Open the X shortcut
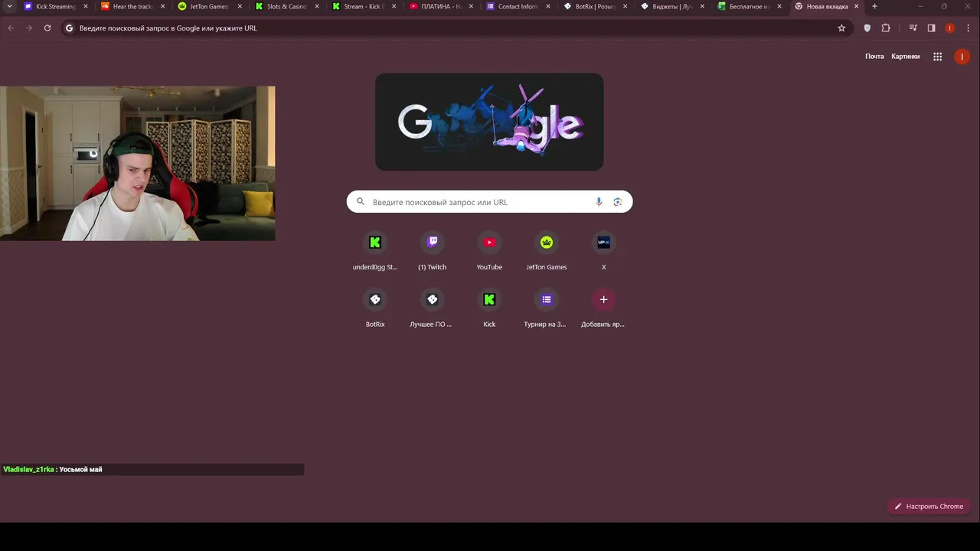Viewport: 980px width, 551px height. click(x=603, y=251)
